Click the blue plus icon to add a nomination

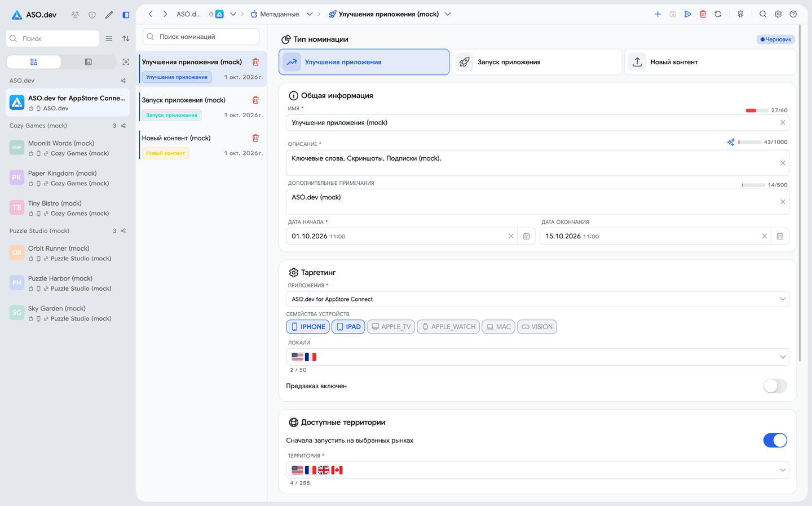[x=657, y=14]
